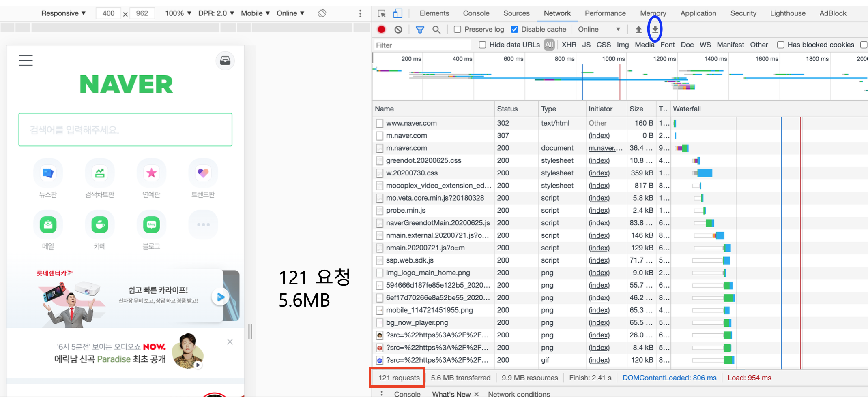The height and width of the screenshot is (397, 868).
Task: Show more shortcuts ellipsis icon
Action: point(203,224)
